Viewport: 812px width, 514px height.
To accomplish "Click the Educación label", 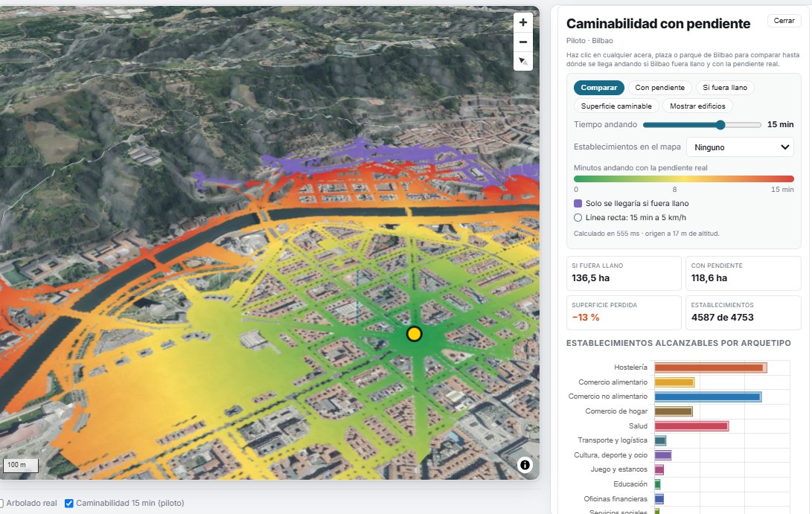I will click(630, 484).
